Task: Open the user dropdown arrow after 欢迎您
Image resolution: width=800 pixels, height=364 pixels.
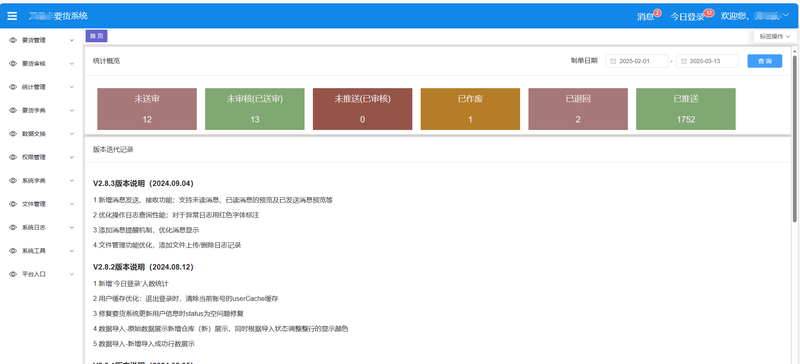Action: [785, 15]
